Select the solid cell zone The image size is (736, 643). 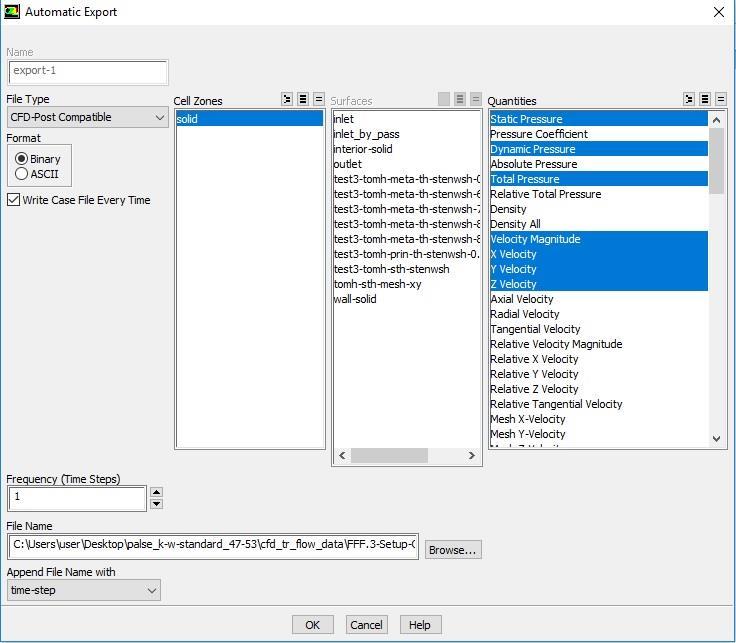[250, 119]
